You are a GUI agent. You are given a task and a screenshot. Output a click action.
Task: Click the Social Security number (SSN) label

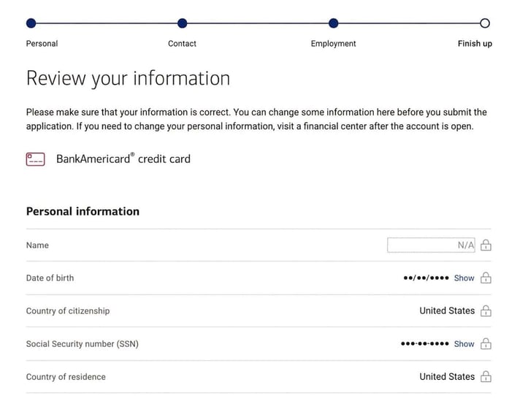[x=83, y=344]
